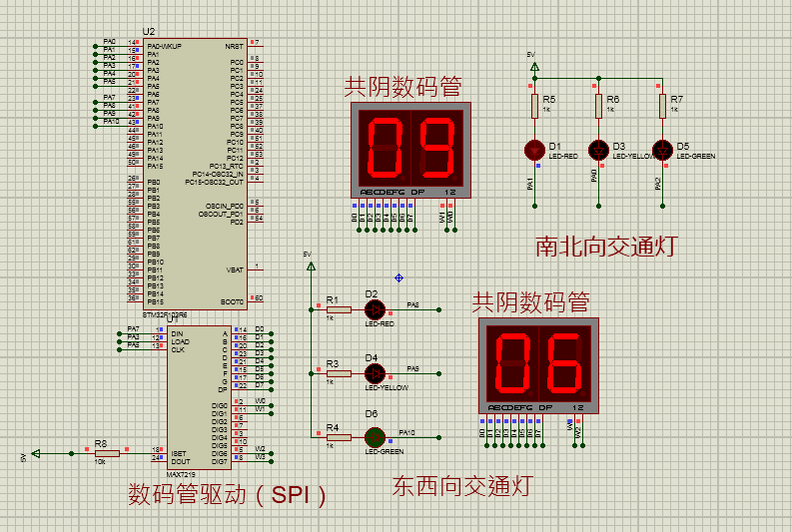Click the DIG0 pin label on MAX7219
The image size is (792, 532).
point(219,405)
